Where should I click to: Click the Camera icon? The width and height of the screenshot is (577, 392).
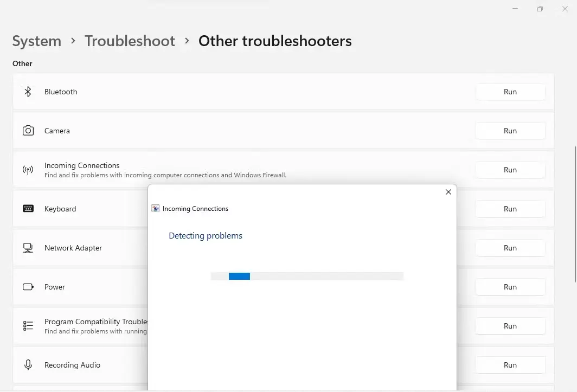28,131
